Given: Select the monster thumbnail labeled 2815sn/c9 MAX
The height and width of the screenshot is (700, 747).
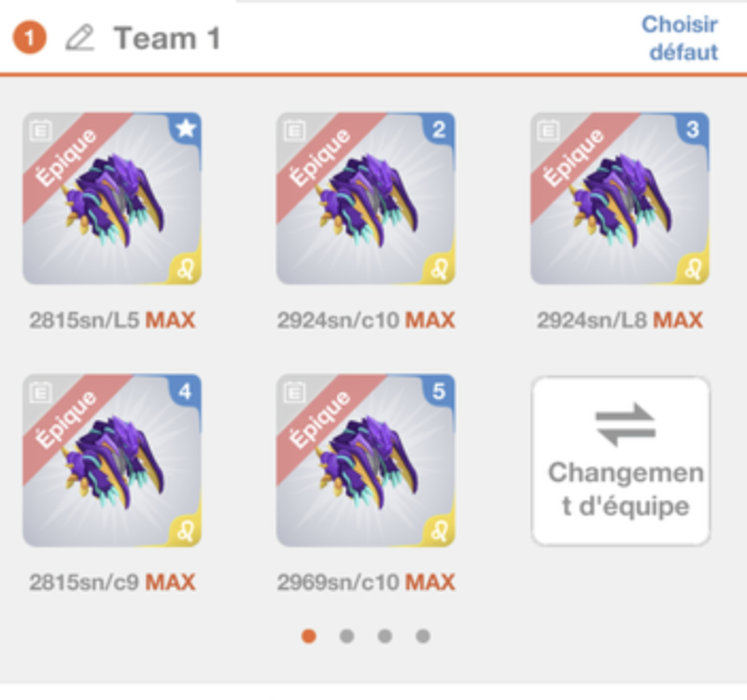Looking at the screenshot, I should (x=112, y=460).
